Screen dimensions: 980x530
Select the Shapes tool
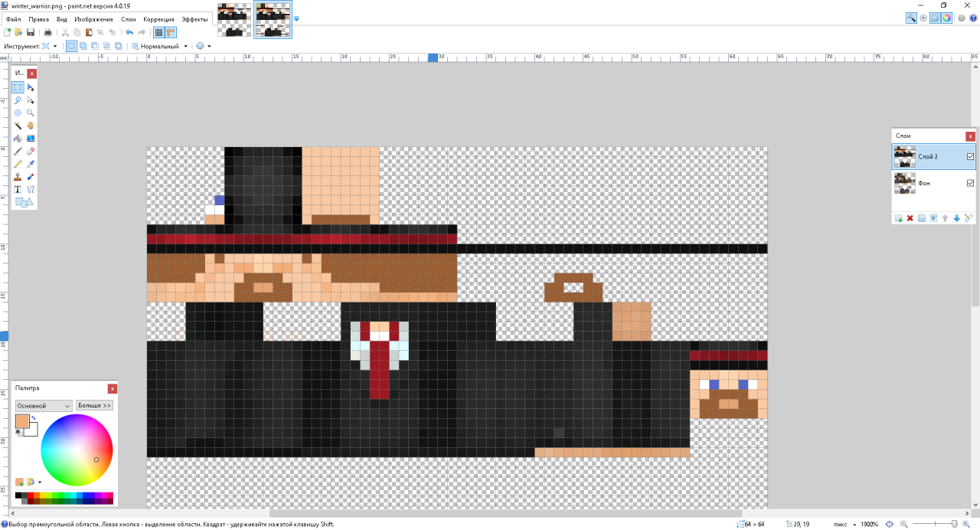click(x=24, y=202)
